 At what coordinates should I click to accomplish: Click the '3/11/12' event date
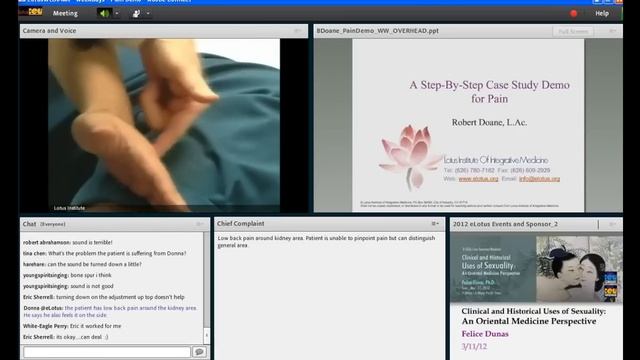coord(474,347)
